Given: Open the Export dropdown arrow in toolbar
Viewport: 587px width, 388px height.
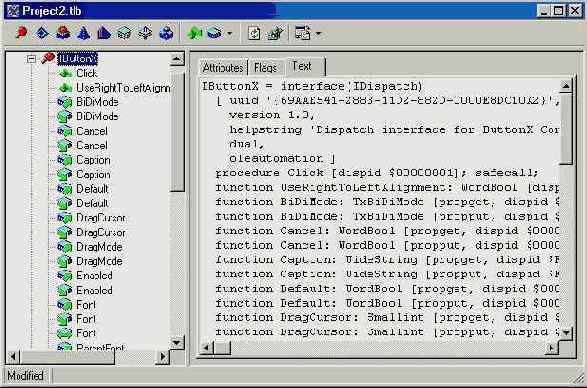Looking at the screenshot, I should [x=319, y=33].
